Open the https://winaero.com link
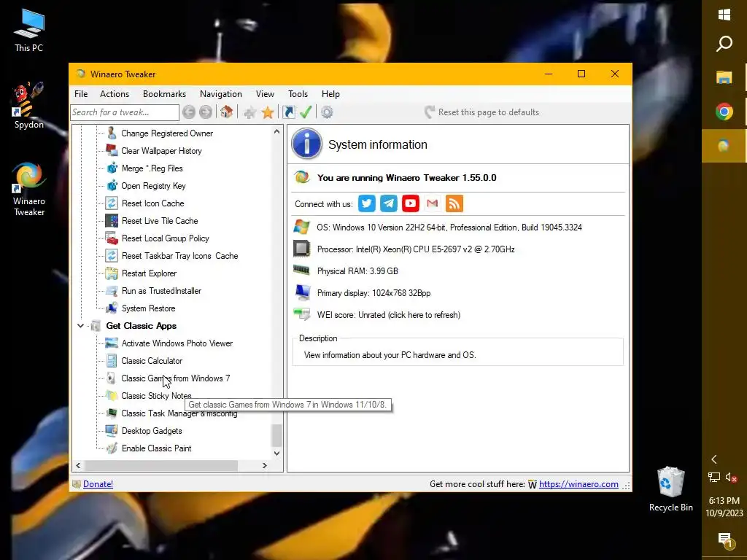This screenshot has height=560, width=747. coord(578,484)
